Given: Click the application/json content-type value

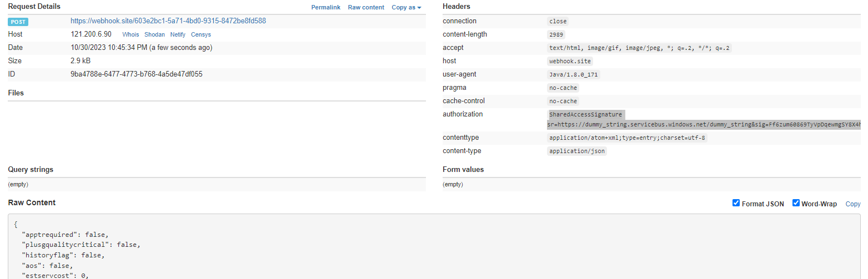Looking at the screenshot, I should click(x=577, y=151).
